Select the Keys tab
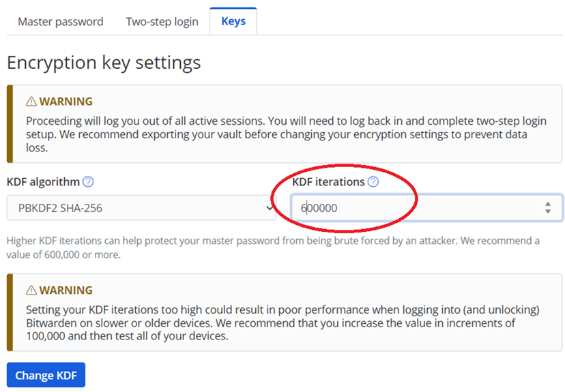This screenshot has height=392, width=565. pyautogui.click(x=233, y=21)
